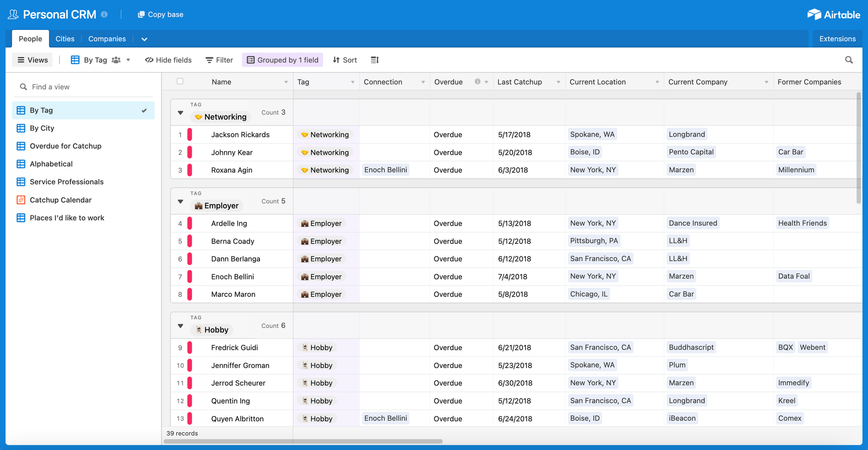Screen dimensions: 868x450
Task: Switch to the Companies tab
Action: point(107,39)
